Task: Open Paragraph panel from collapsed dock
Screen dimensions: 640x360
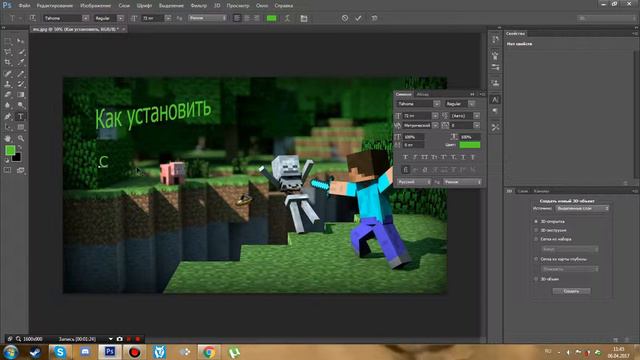Action: coord(495,111)
